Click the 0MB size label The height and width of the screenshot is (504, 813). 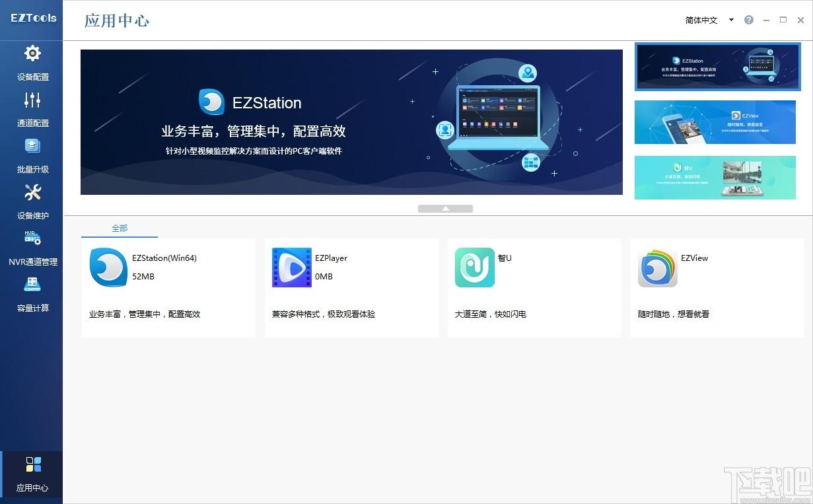point(324,277)
